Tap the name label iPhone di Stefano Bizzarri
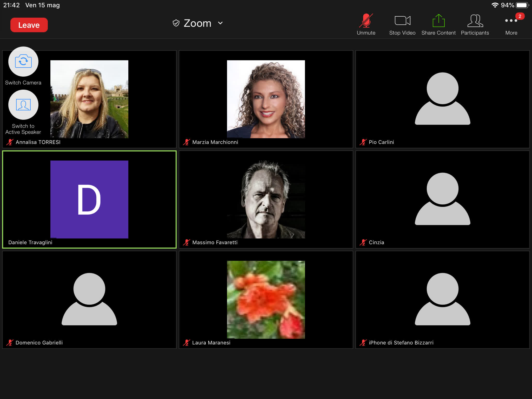The width and height of the screenshot is (532, 399). click(x=401, y=343)
